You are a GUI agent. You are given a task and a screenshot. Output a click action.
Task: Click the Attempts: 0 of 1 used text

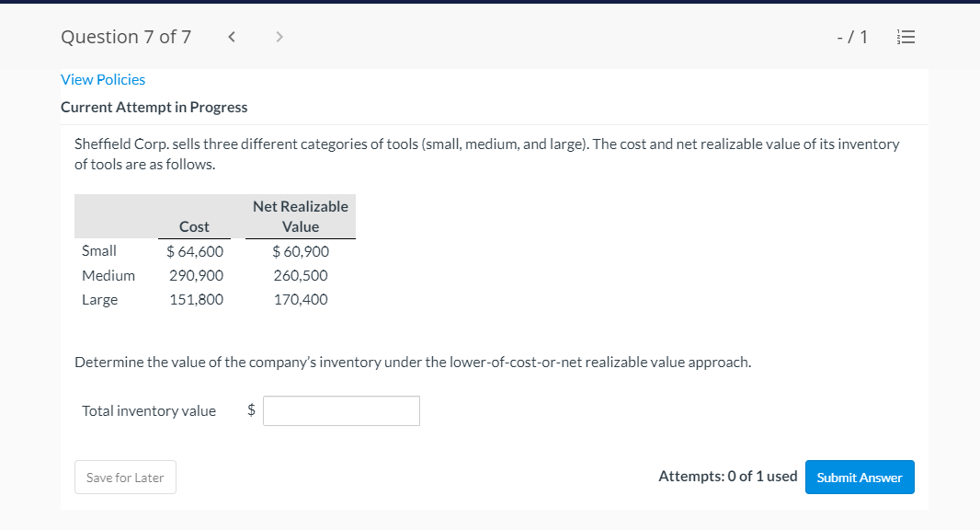point(728,476)
